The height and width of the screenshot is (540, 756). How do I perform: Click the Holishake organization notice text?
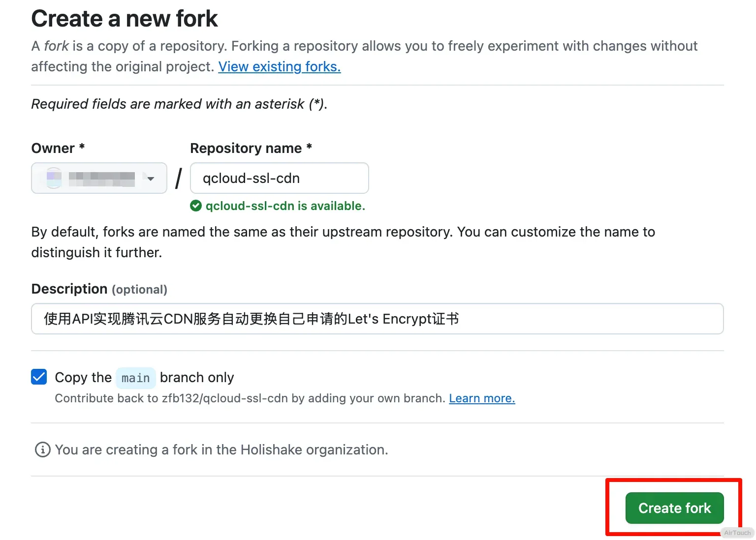tap(221, 450)
